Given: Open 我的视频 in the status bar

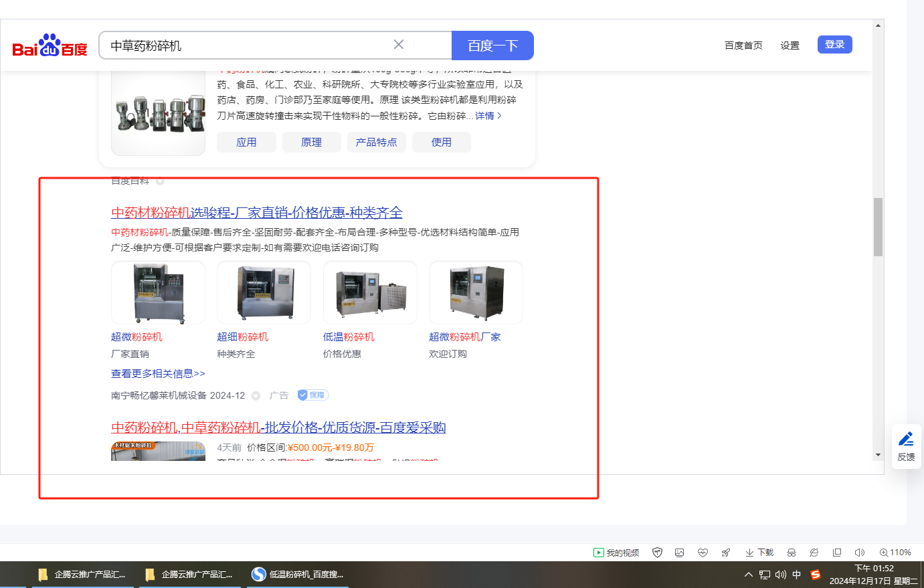Looking at the screenshot, I should pos(616,553).
